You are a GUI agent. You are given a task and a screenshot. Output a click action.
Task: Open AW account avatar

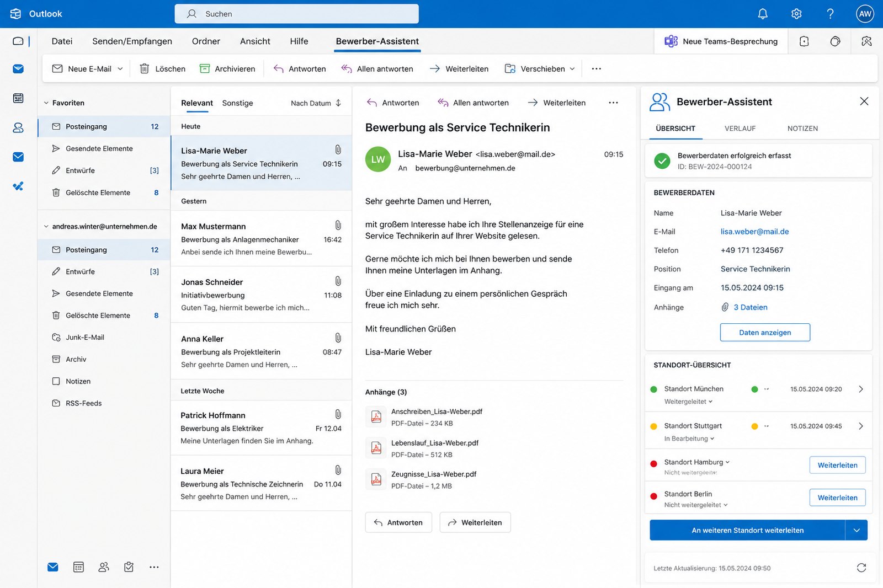(865, 14)
